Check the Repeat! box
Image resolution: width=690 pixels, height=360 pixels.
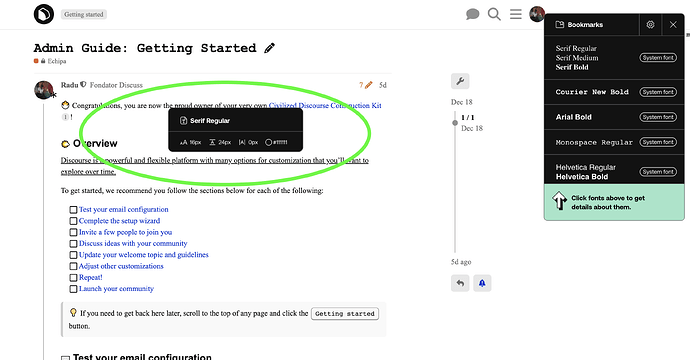click(x=73, y=278)
